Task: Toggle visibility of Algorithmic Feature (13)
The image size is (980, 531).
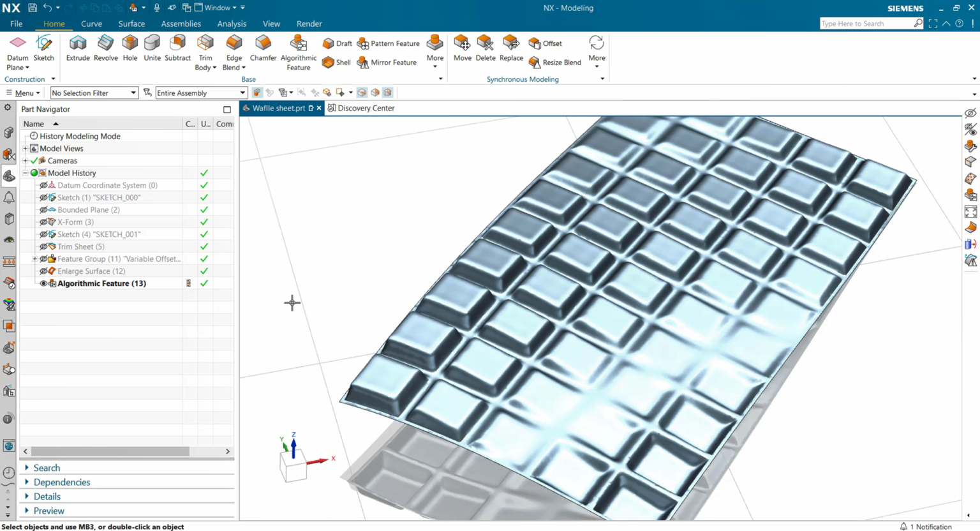Action: click(x=43, y=283)
